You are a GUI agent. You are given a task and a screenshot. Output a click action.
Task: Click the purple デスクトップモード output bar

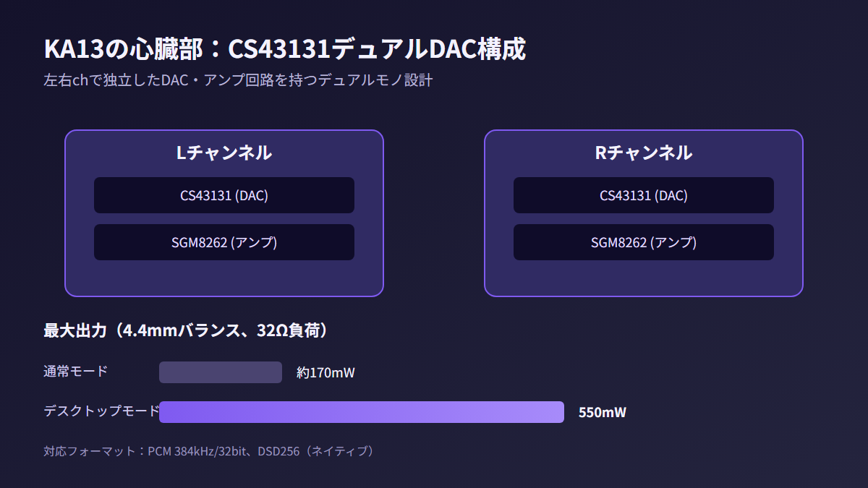pos(362,412)
